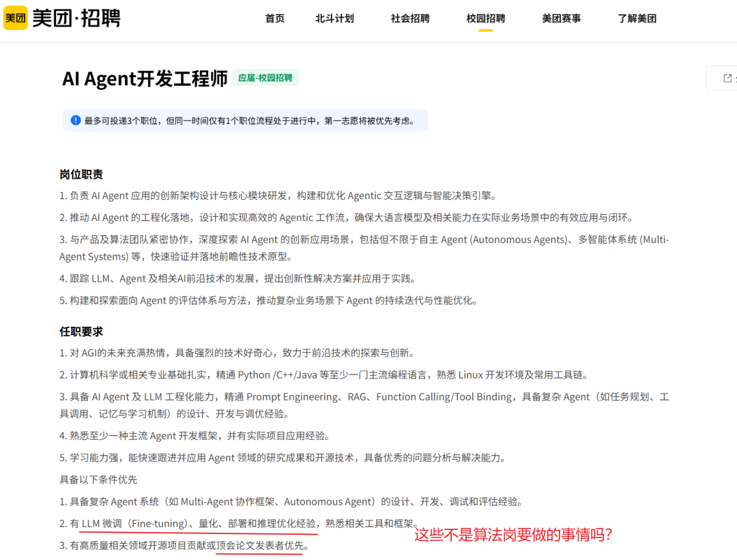This screenshot has width=737, height=560.
Task: Click preferred item 2 about LLM 微调
Action: [x=239, y=524]
